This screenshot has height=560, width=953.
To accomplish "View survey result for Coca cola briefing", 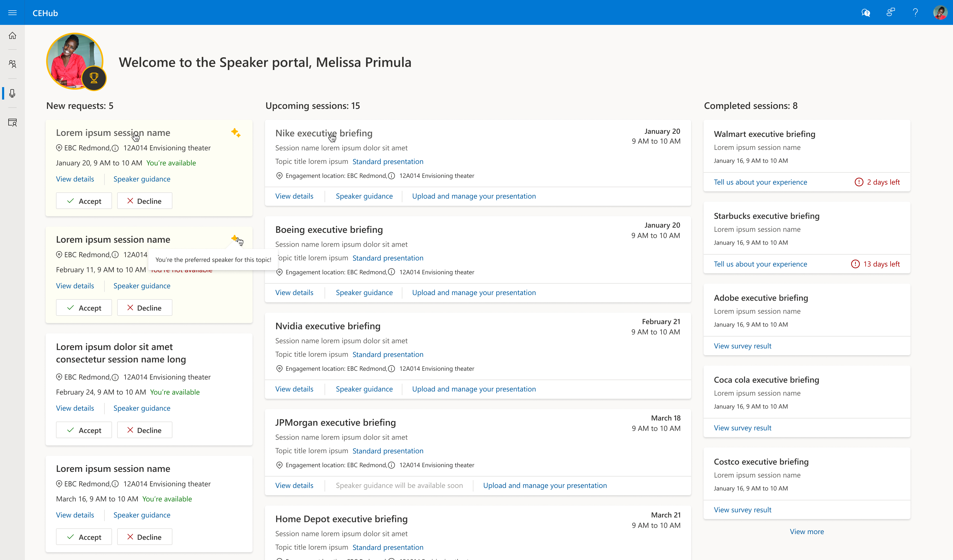I will 742,428.
